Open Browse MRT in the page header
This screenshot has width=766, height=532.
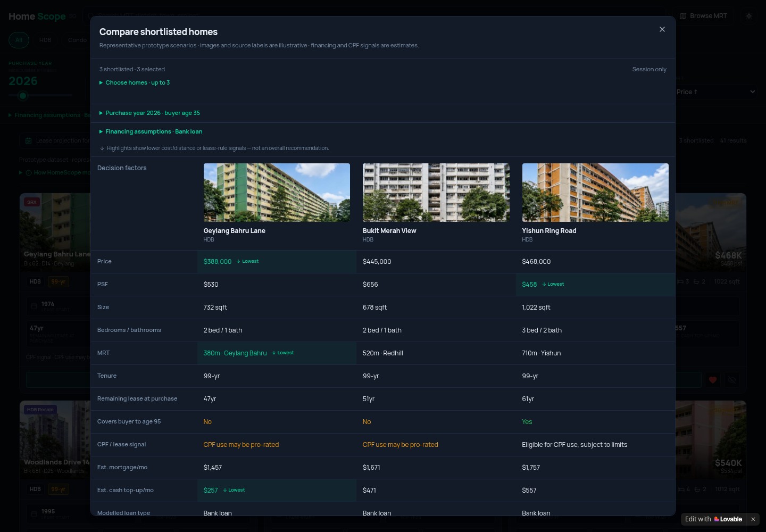tap(703, 16)
